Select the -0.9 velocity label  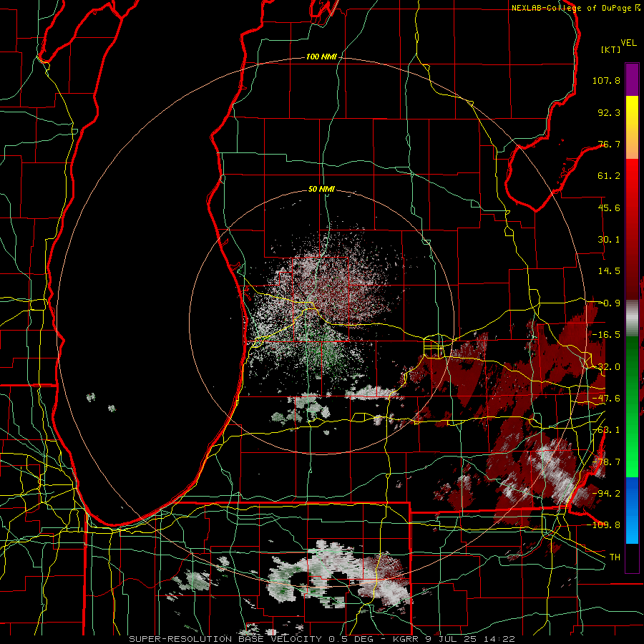pyautogui.click(x=609, y=303)
